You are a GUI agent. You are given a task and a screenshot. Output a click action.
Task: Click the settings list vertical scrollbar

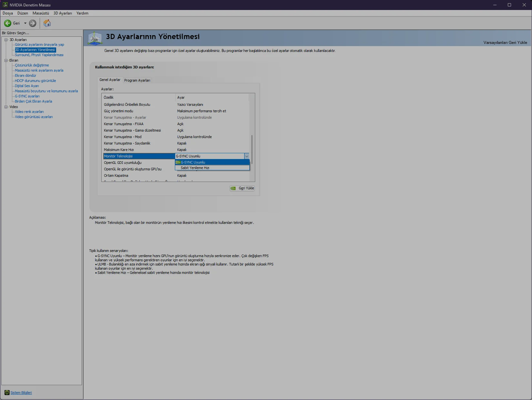[252, 149]
